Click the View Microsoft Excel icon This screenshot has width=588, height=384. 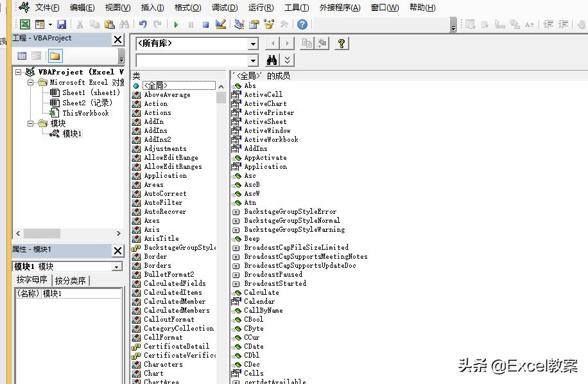pos(24,24)
